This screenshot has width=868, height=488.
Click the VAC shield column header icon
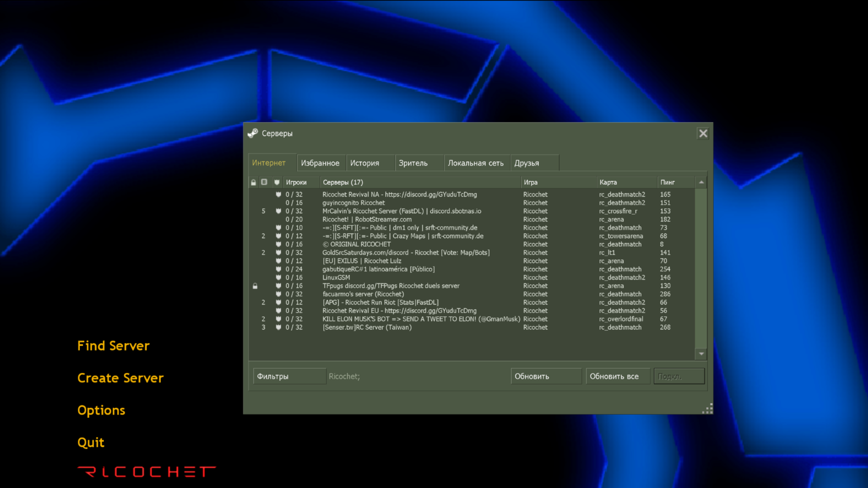pyautogui.click(x=277, y=183)
